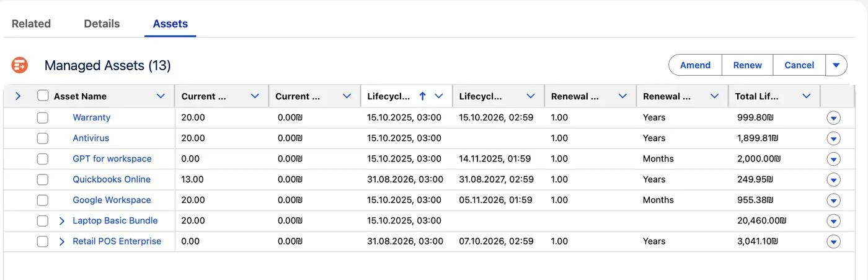Viewport: 868px width, 280px height.
Task: Sort by the Asset Name column header
Action: point(80,96)
